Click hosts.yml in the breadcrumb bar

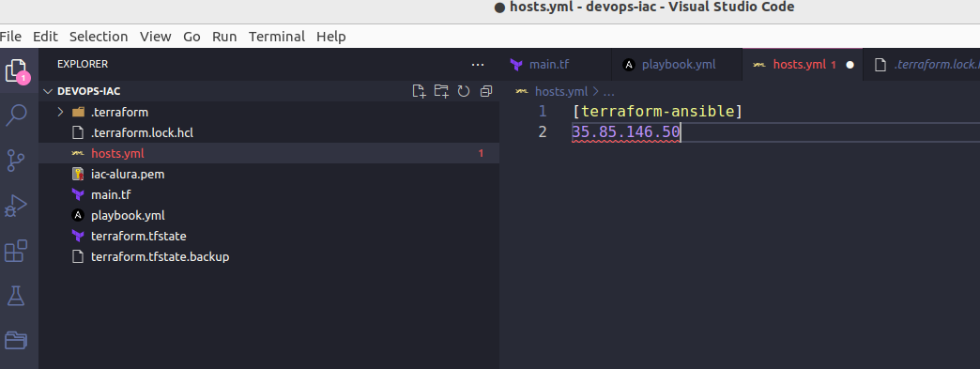(x=560, y=92)
